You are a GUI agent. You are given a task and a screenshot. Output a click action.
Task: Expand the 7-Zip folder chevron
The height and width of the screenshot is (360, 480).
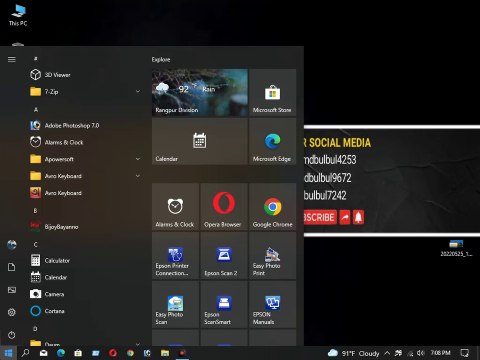click(138, 91)
